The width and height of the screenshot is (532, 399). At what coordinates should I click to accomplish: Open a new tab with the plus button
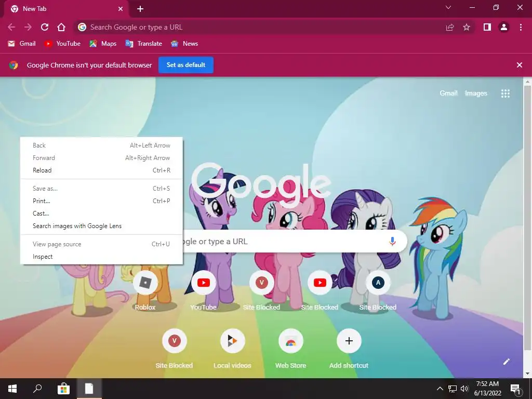pyautogui.click(x=140, y=9)
